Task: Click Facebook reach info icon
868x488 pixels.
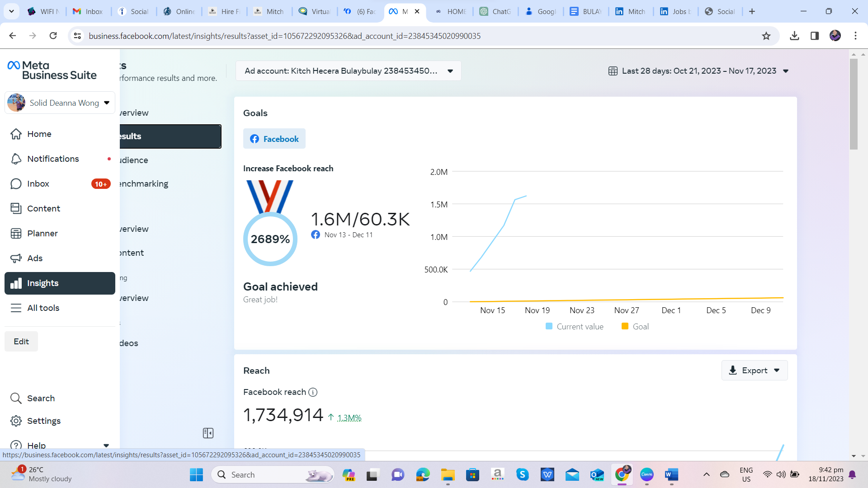Action: [313, 392]
